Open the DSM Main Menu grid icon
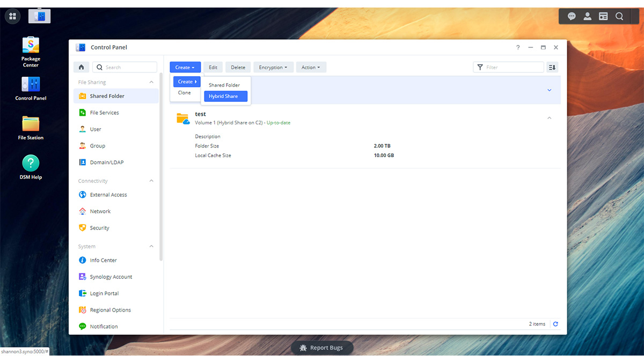 coord(13,16)
